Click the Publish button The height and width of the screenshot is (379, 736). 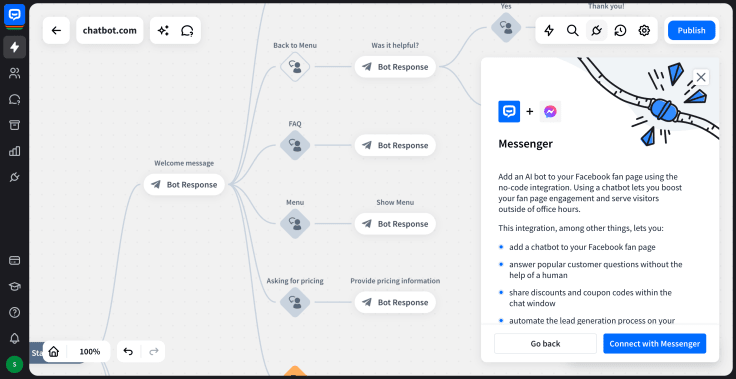[691, 30]
